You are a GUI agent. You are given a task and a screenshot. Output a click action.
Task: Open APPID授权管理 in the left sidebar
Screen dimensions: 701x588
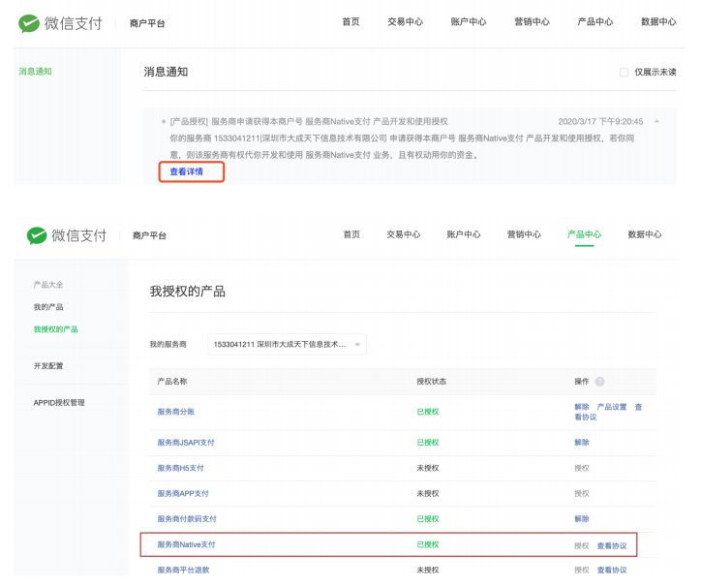(59, 402)
